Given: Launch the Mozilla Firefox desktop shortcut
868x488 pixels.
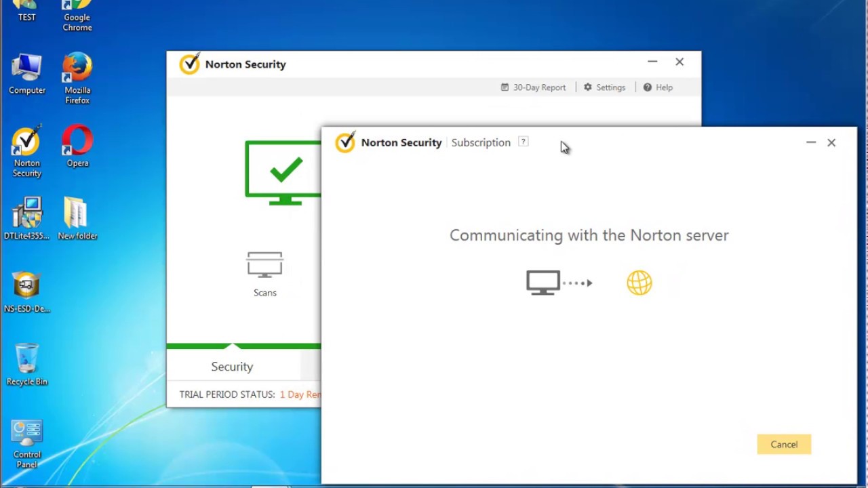Looking at the screenshot, I should click(77, 79).
